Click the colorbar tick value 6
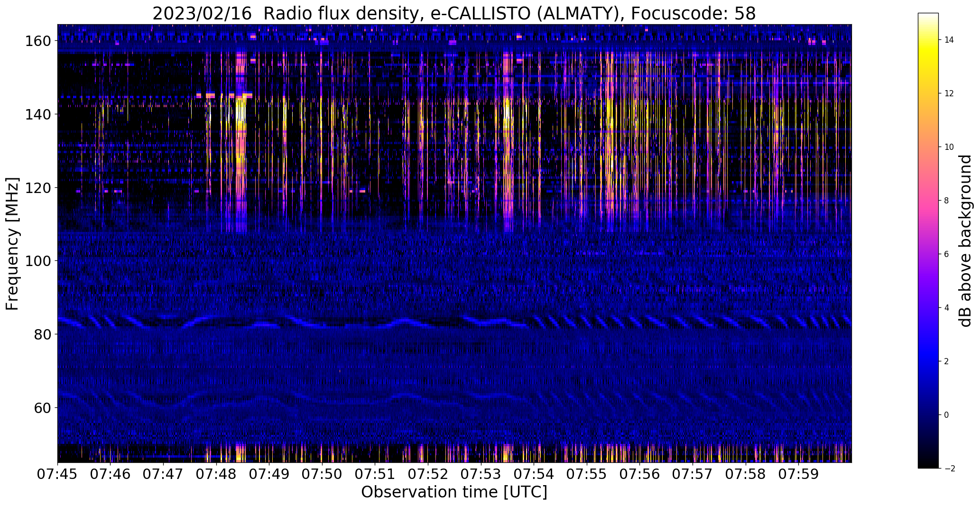Viewport: 980px width, 506px height. click(x=947, y=254)
